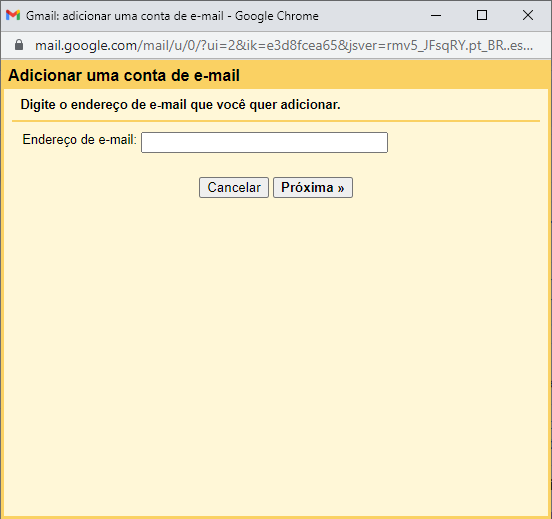This screenshot has height=519, width=552.
Task: Click the 'Google Chrome' text in title bar
Action: [x=277, y=16]
